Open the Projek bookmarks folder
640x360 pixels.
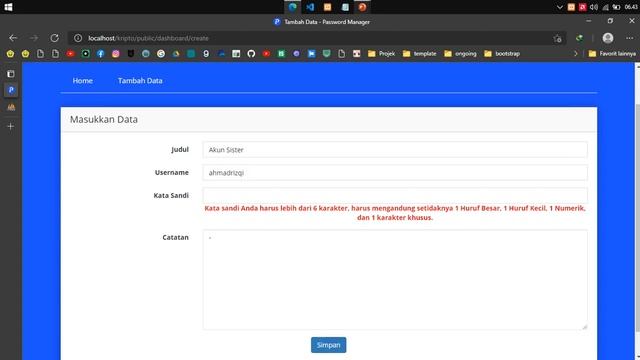[x=381, y=53]
